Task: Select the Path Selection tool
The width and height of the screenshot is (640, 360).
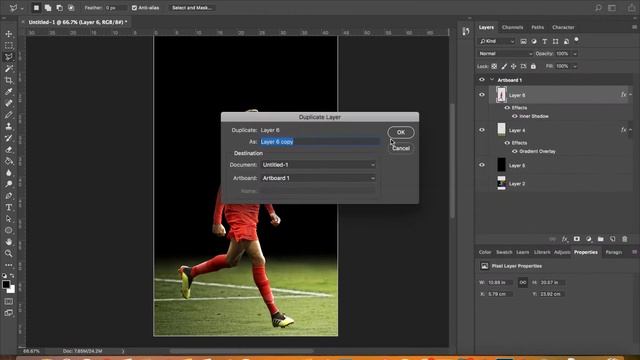Action: [x=9, y=219]
